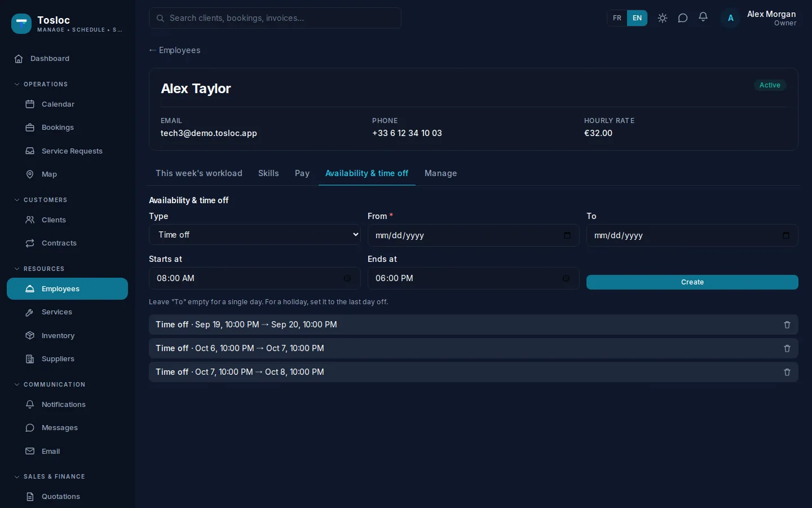Screen dimensions: 812x508
Task: Click the Alex Morgan Owner profile name
Action: pyautogui.click(x=771, y=18)
